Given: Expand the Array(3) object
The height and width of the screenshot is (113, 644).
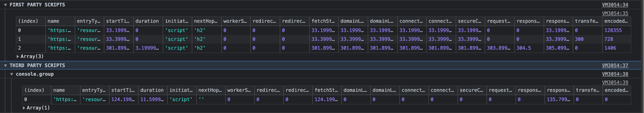Looking at the screenshot, I should [x=18, y=56].
